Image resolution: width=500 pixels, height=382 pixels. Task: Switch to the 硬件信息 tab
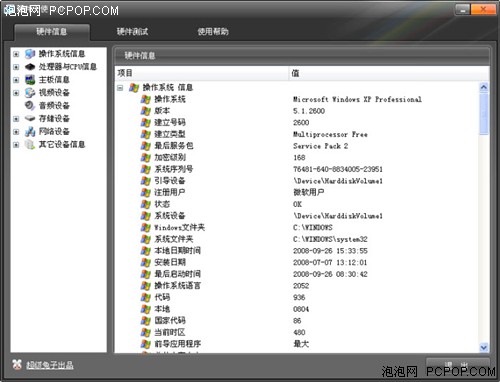click(x=52, y=32)
